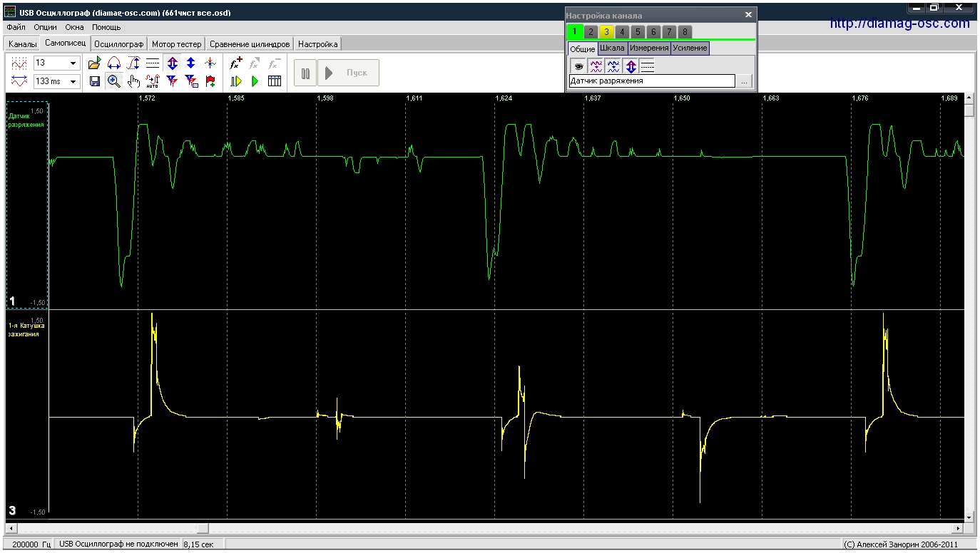Screen dimensions: 980x553
Task: Click the red arc horizontal fit icon
Action: pos(113,63)
